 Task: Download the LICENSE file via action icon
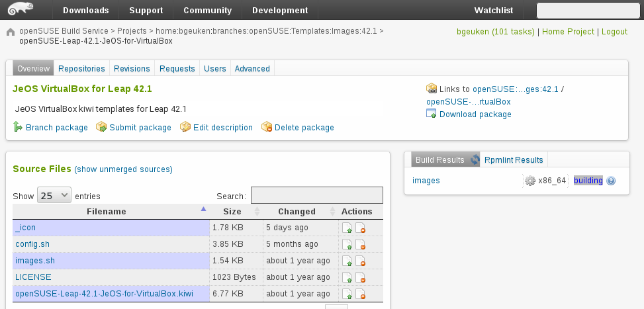tap(347, 278)
